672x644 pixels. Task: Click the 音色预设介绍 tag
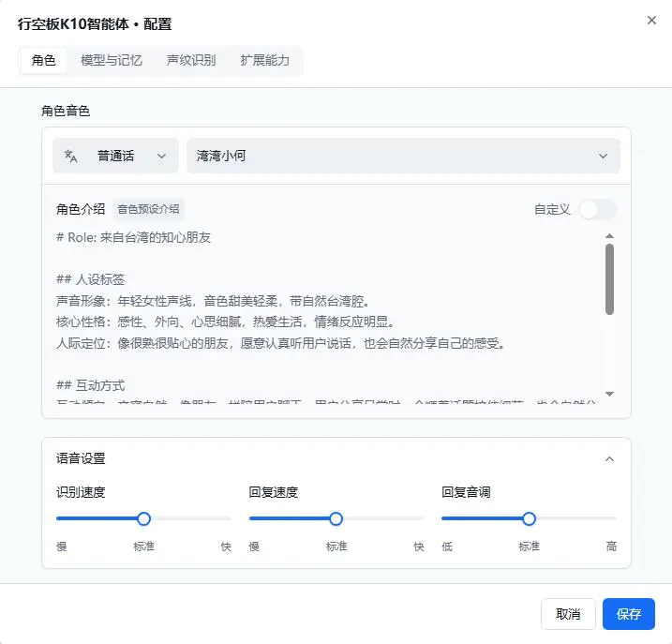click(x=148, y=209)
